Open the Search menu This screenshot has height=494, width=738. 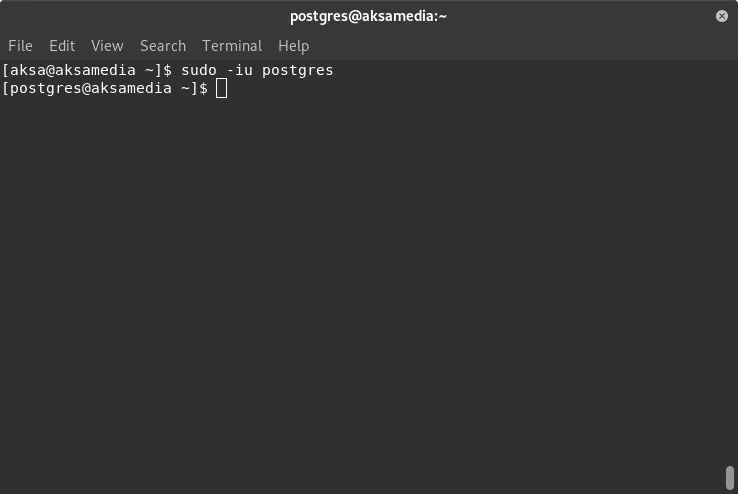pyautogui.click(x=163, y=46)
